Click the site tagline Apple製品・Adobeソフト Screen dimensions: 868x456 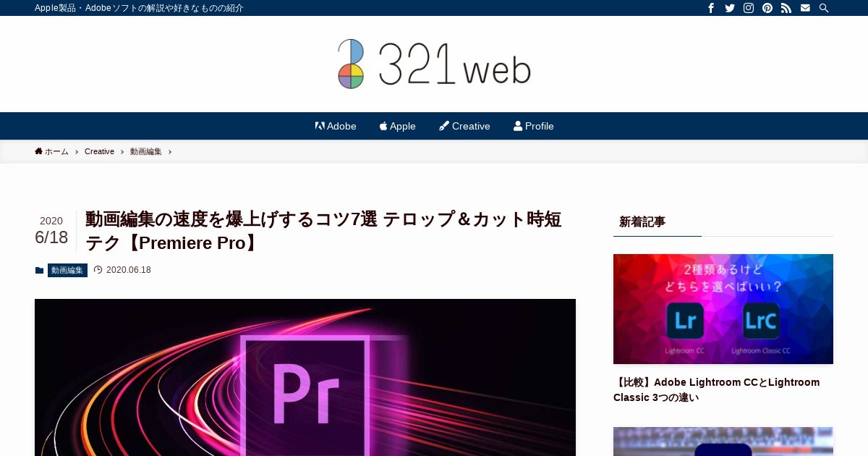139,8
